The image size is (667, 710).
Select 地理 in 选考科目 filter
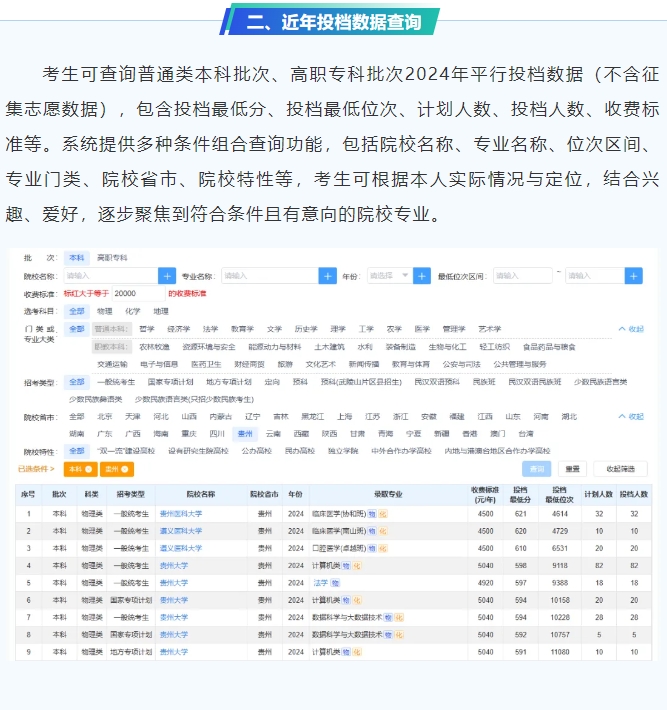(x=161, y=312)
